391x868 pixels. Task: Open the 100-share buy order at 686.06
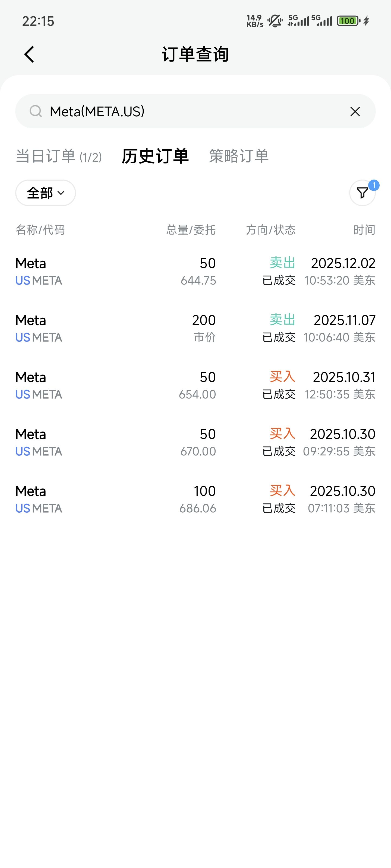[x=195, y=499]
